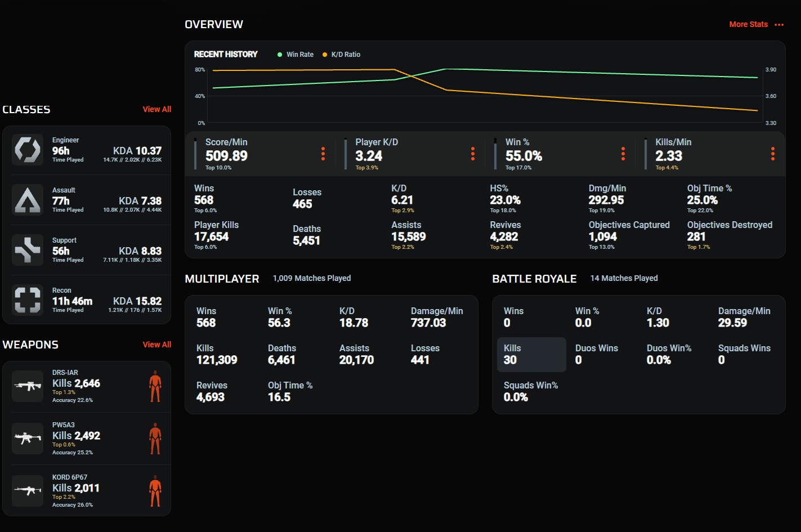
Task: View all classes
Action: 157,109
